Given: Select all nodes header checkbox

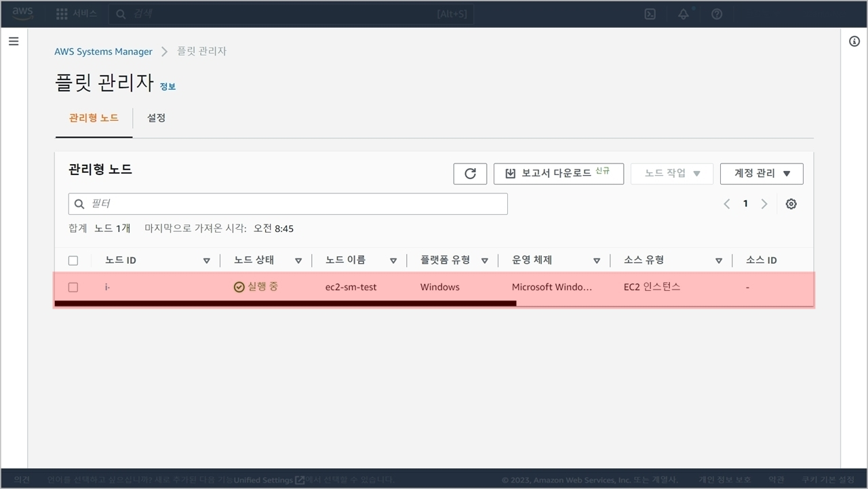Looking at the screenshot, I should [73, 260].
